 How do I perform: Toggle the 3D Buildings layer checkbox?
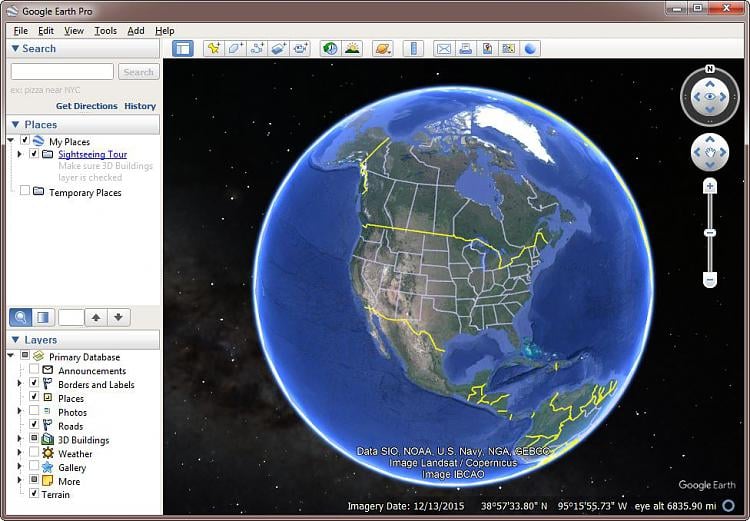tap(34, 438)
